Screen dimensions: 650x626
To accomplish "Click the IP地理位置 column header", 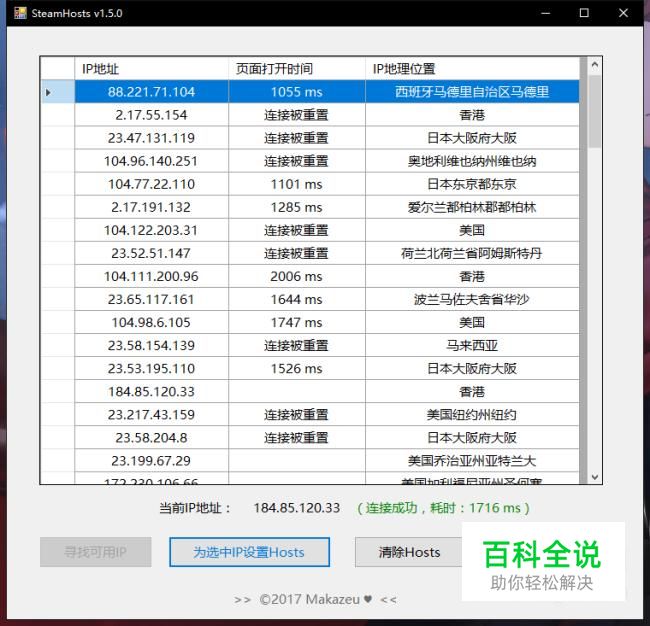I will [472, 68].
